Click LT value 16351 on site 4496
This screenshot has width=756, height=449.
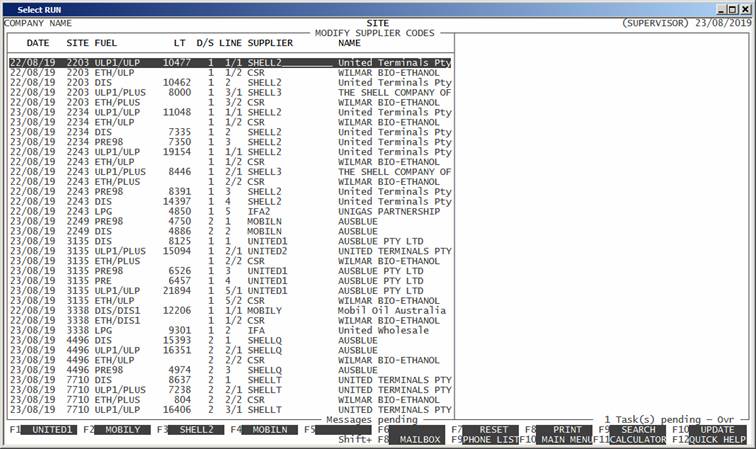point(176,350)
